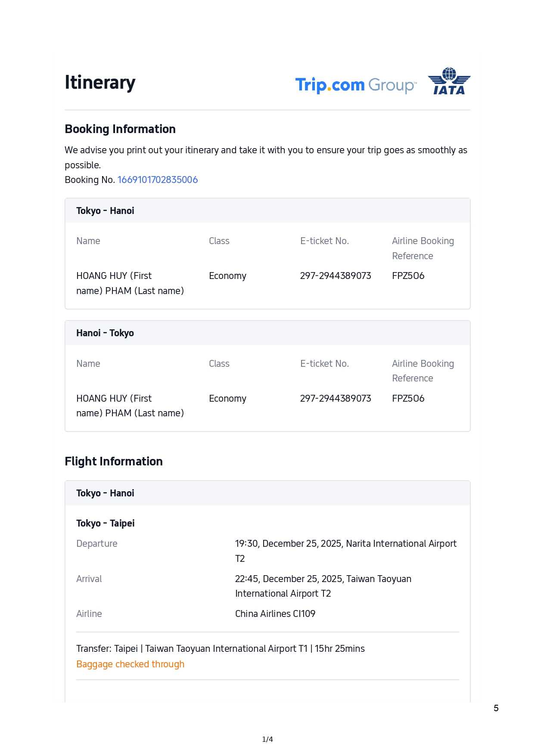Click the IATA logo
The image size is (535, 756).
449,81
